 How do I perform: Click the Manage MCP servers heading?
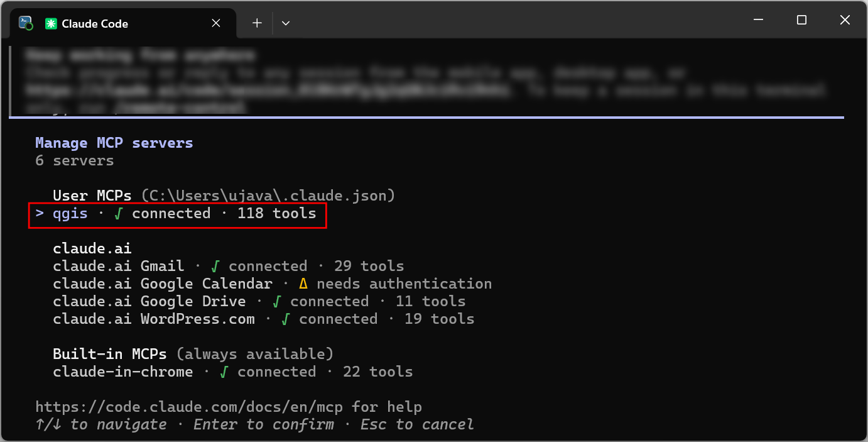point(114,143)
